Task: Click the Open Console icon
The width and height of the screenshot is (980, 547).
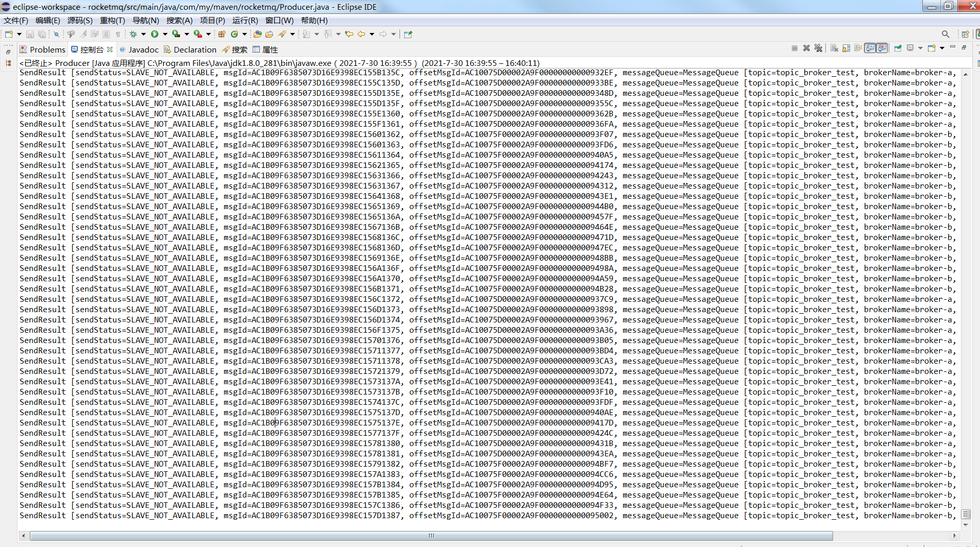Action: (932, 48)
